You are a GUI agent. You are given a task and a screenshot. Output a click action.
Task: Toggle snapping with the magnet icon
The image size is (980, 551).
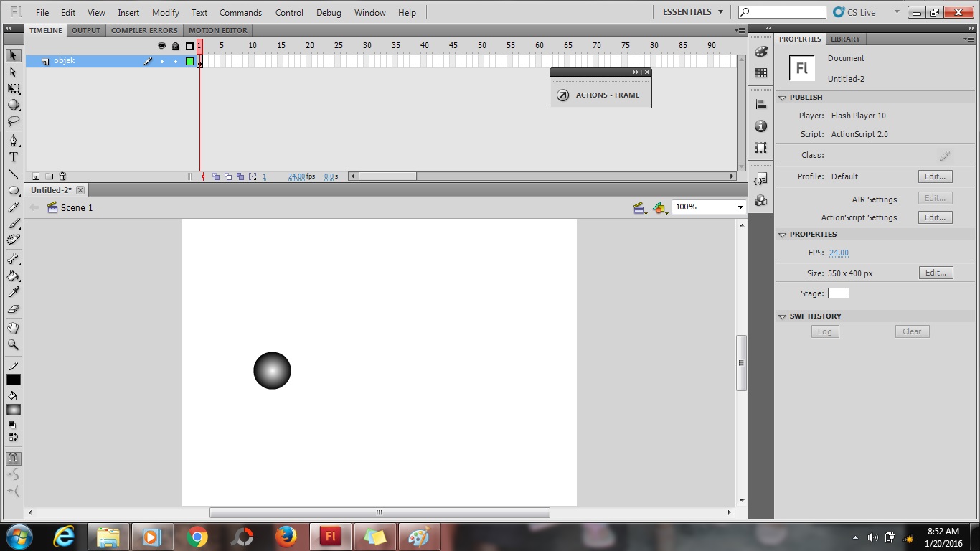click(13, 458)
